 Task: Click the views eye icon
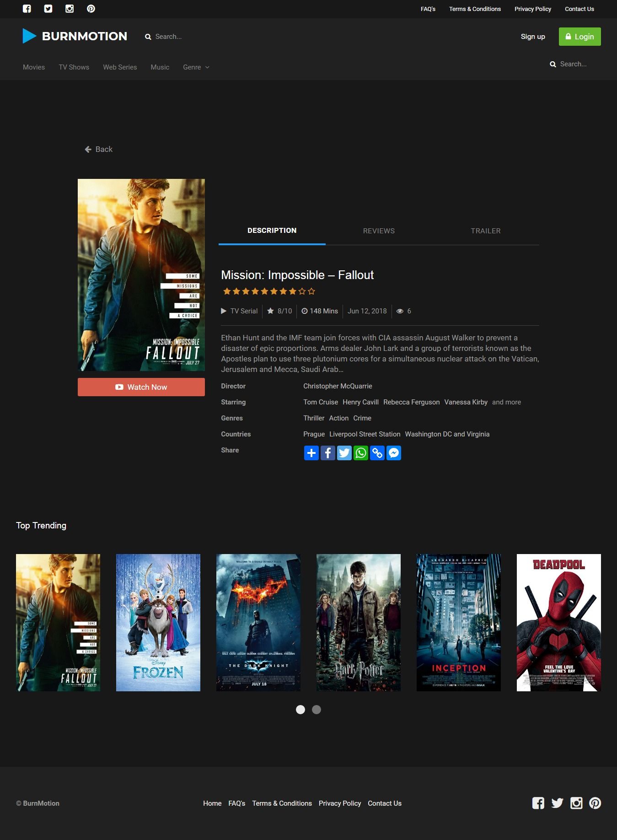click(x=400, y=311)
